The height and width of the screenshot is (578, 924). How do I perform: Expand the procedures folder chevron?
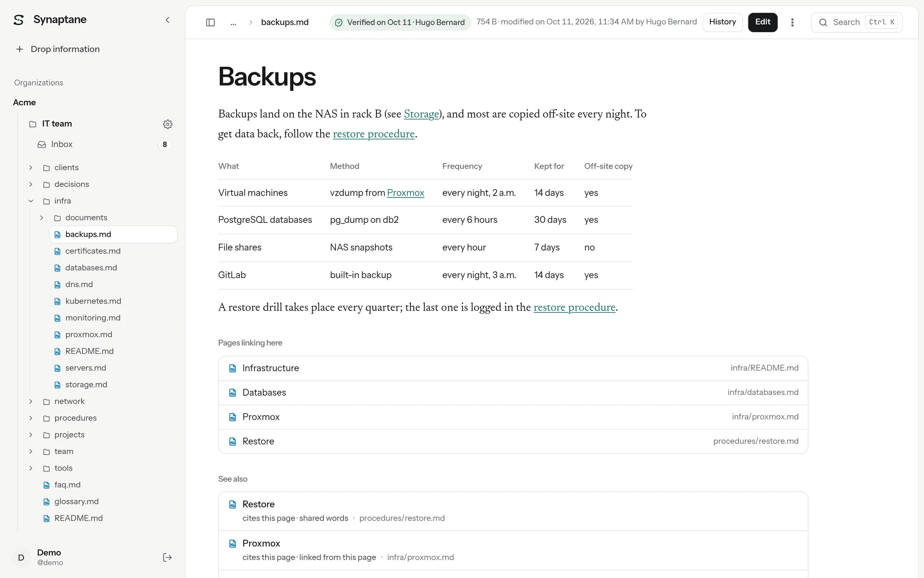click(30, 418)
